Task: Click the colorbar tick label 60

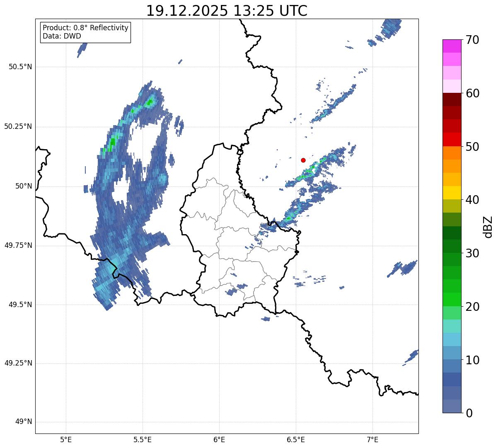Action: tap(472, 93)
